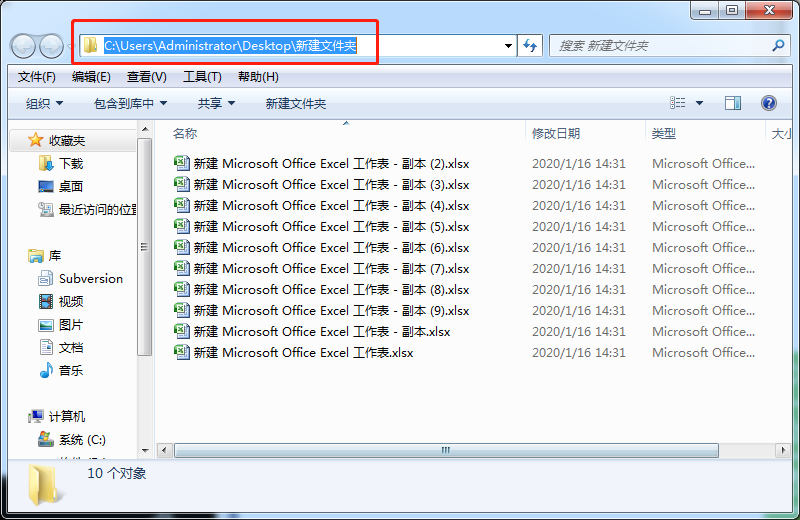Click the 10 个对象 status text
Viewport: 800px width, 520px height.
pyautogui.click(x=117, y=473)
